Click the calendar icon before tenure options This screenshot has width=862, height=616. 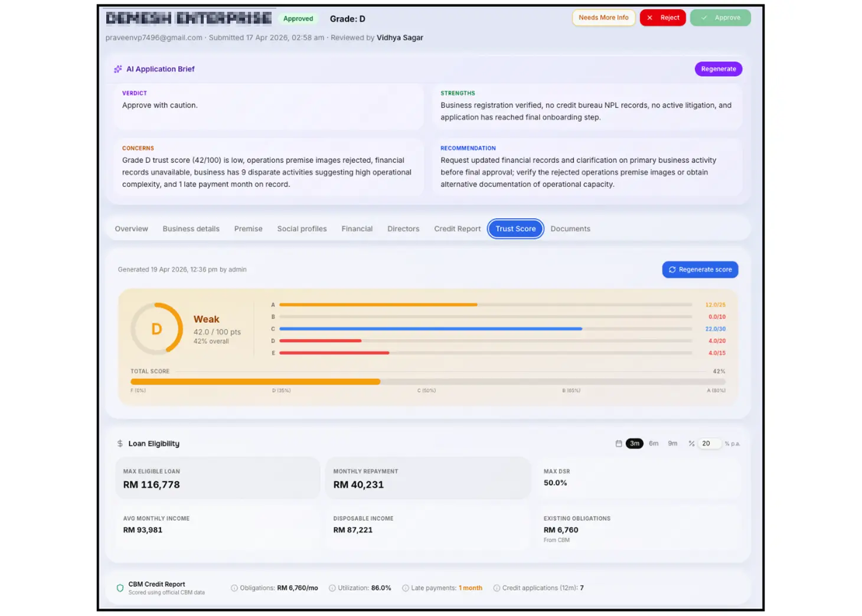(x=619, y=444)
